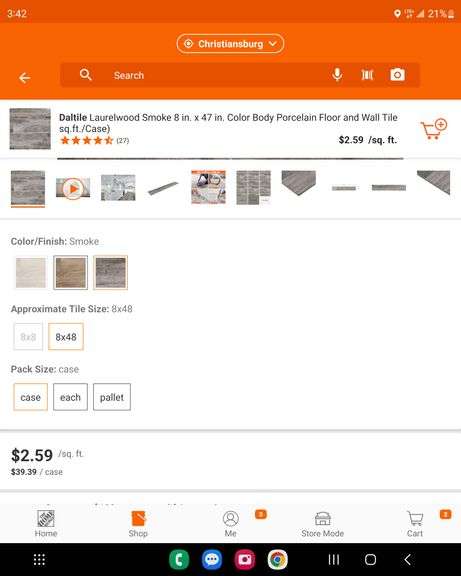Play the product video thumbnail
The width and height of the screenshot is (461, 576).
click(x=73, y=188)
